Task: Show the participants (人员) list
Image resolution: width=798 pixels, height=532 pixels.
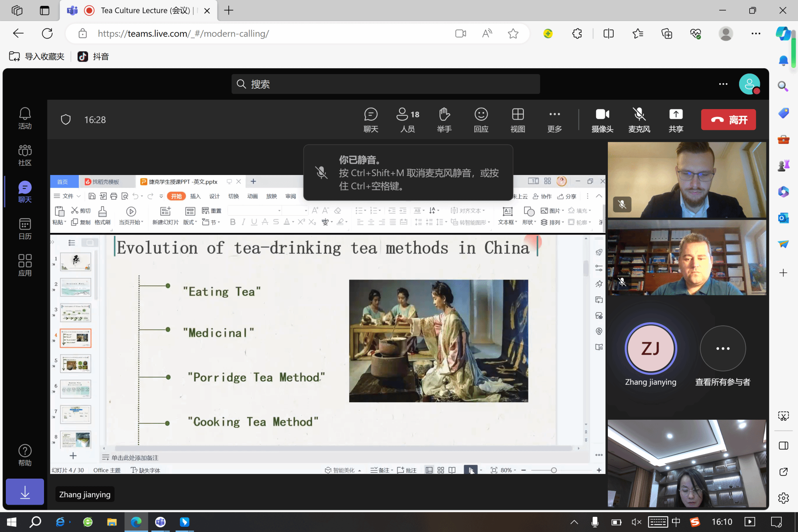Action: [408, 120]
